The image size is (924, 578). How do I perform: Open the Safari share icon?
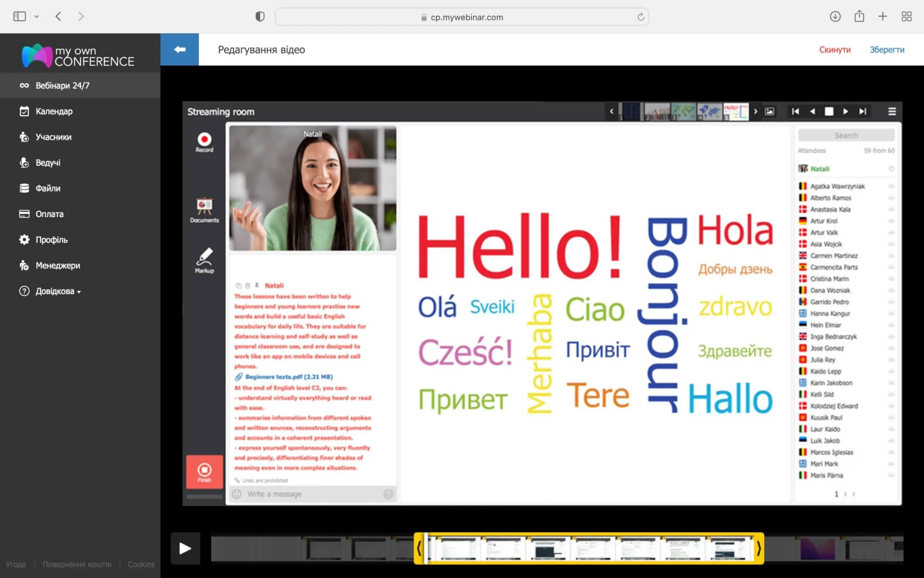point(859,17)
